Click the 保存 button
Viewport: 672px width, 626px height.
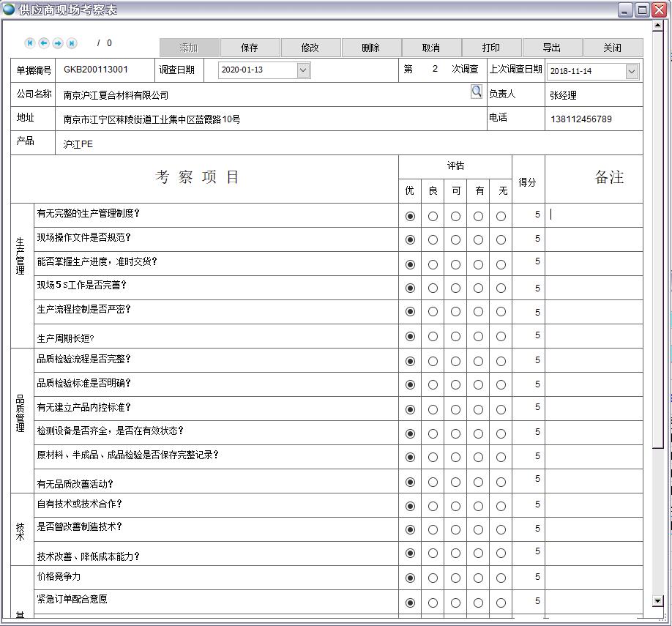click(x=250, y=48)
